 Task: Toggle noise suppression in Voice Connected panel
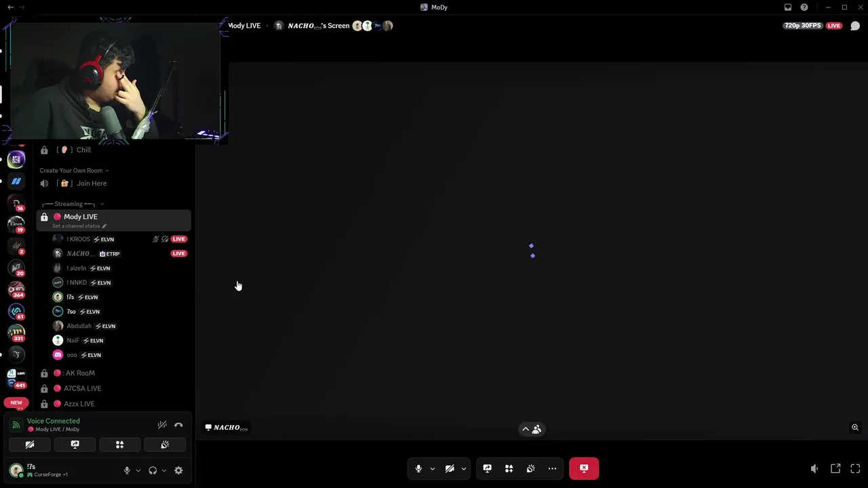[162, 425]
